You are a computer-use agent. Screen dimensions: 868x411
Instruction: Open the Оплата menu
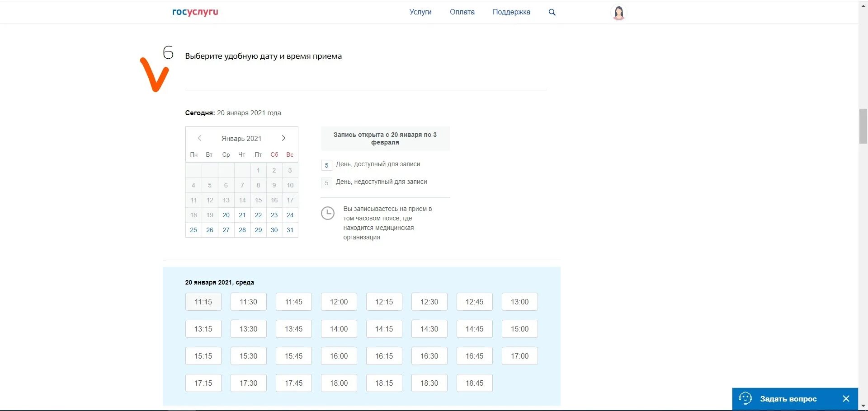point(462,12)
